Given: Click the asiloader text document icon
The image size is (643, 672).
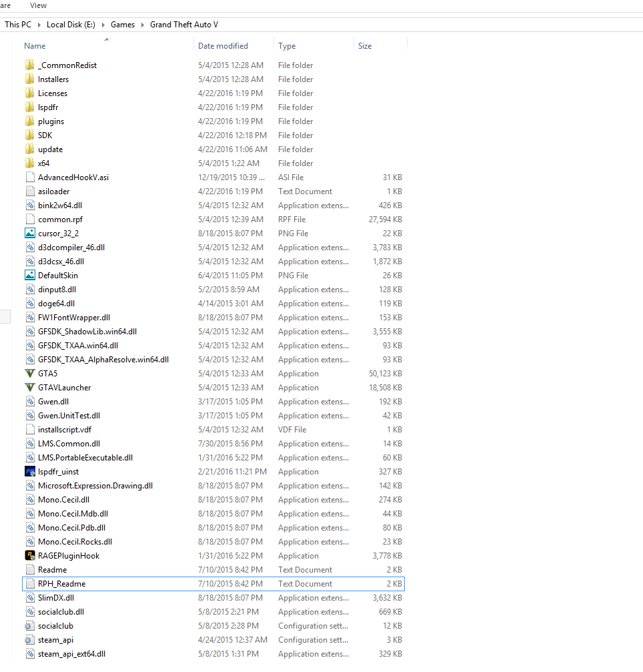Looking at the screenshot, I should click(x=30, y=191).
